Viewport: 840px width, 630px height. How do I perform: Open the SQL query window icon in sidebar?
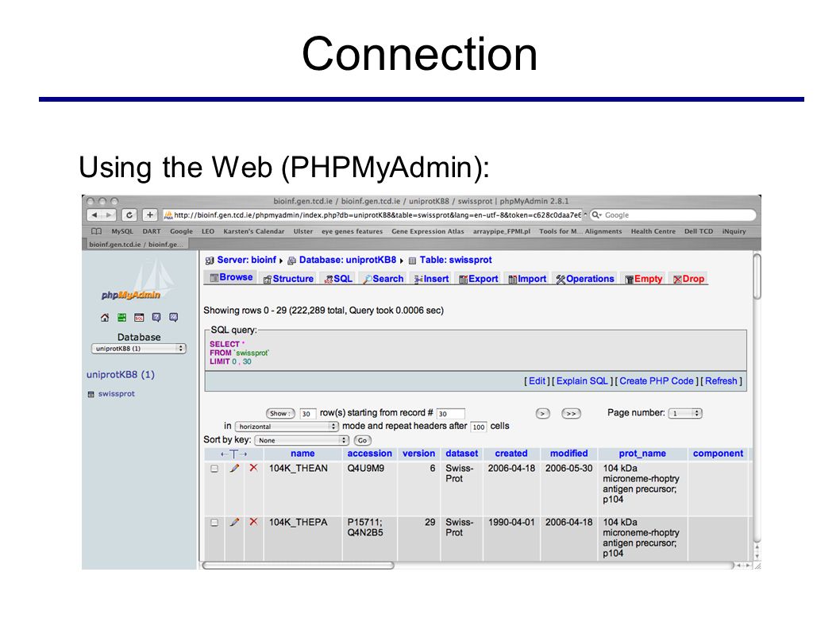point(139,318)
